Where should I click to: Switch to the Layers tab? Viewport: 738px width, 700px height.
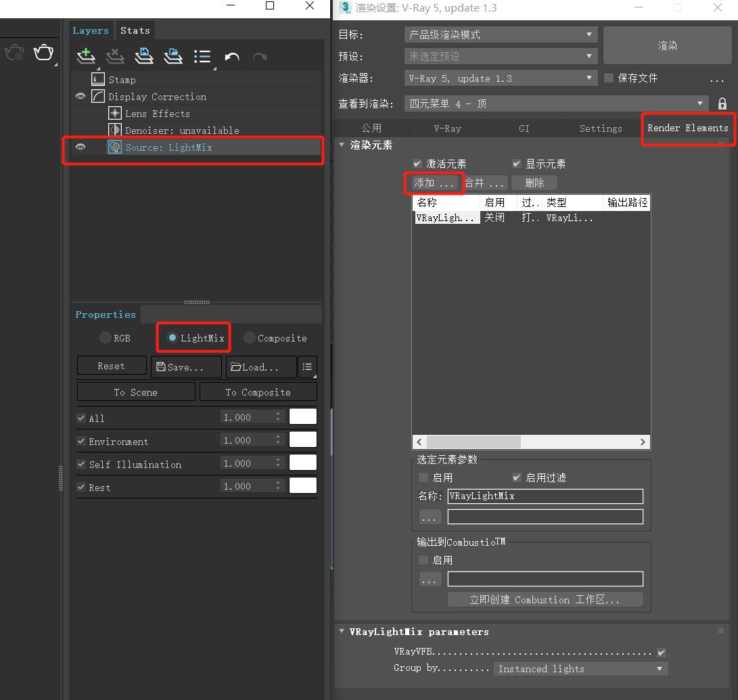pyautogui.click(x=91, y=30)
